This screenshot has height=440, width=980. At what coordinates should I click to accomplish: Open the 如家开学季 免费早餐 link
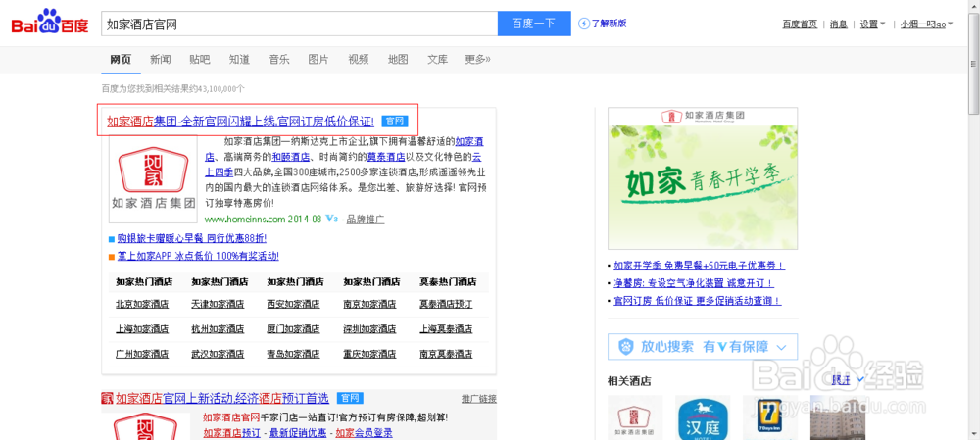(x=700, y=266)
